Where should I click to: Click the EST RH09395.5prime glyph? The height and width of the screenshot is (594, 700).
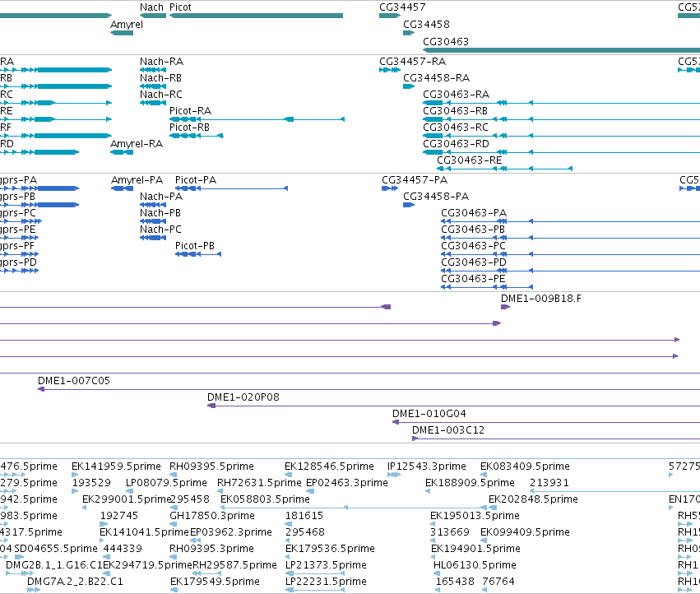tap(174, 475)
